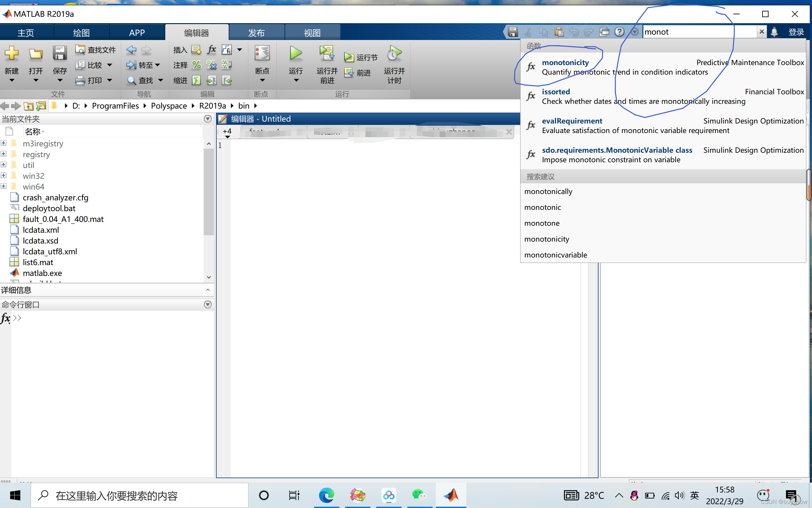Switch to the View (视图) tab
Viewport: 812px width, 508px height.
point(312,33)
